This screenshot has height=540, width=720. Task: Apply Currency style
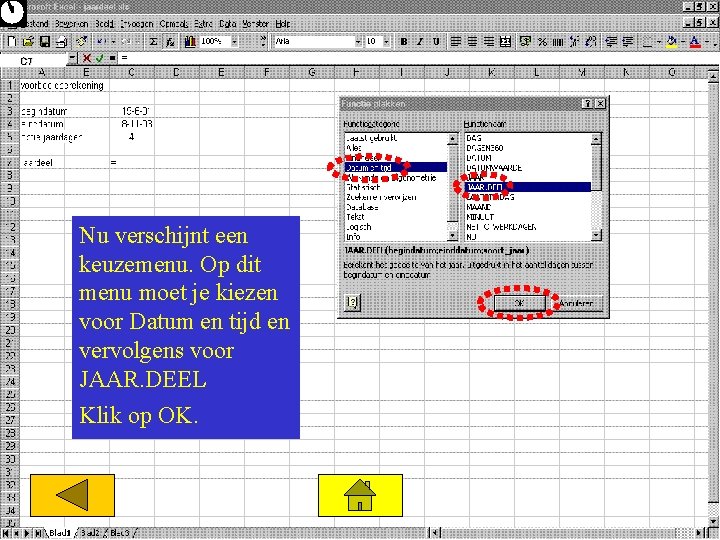[525, 42]
